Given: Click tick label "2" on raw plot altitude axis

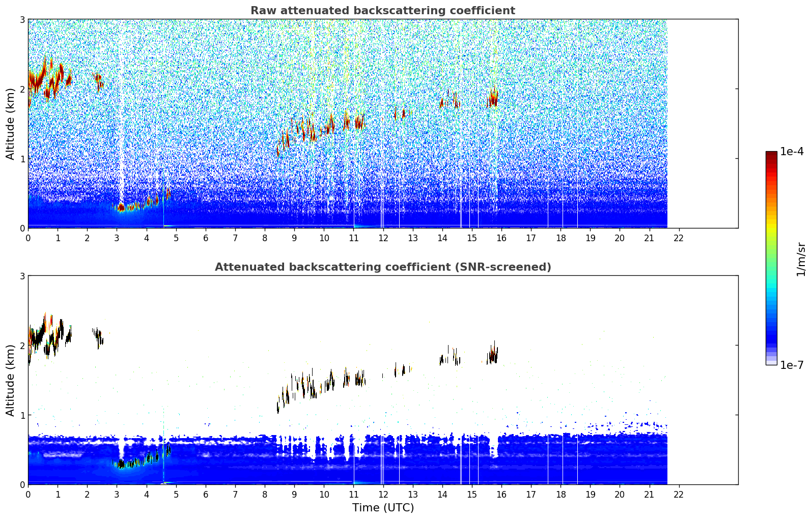Looking at the screenshot, I should (22, 89).
